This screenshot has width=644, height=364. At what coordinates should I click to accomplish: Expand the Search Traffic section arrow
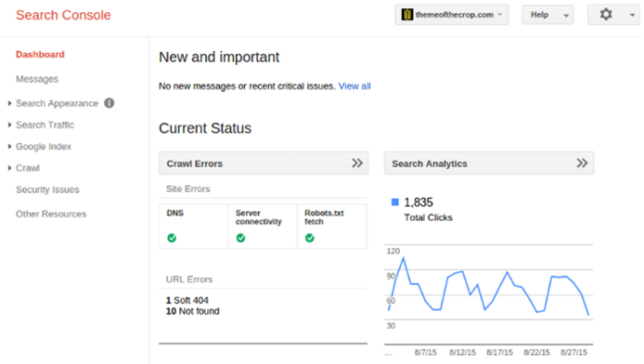point(9,125)
